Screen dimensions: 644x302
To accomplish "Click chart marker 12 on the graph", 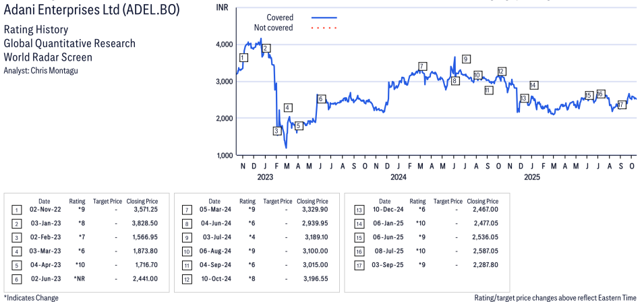I will coord(501,71).
